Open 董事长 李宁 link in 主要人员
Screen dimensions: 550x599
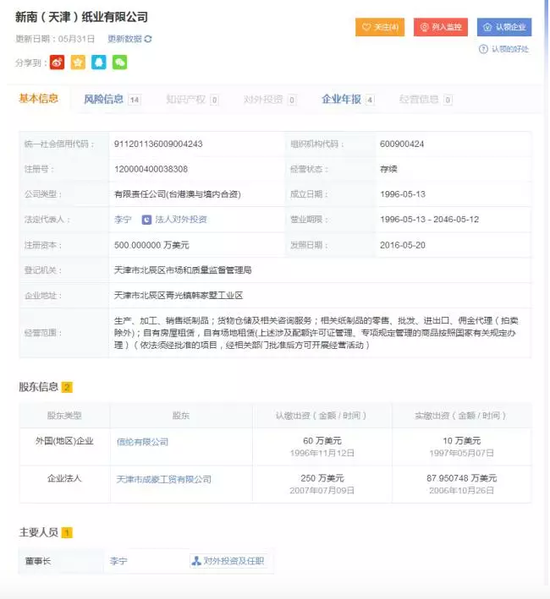[x=118, y=561]
